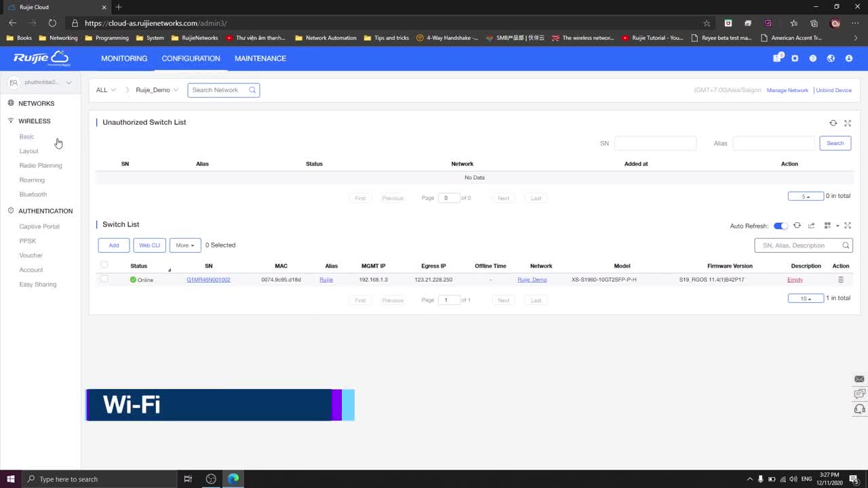
Task: Switch to the MONITORING tab
Action: click(124, 58)
